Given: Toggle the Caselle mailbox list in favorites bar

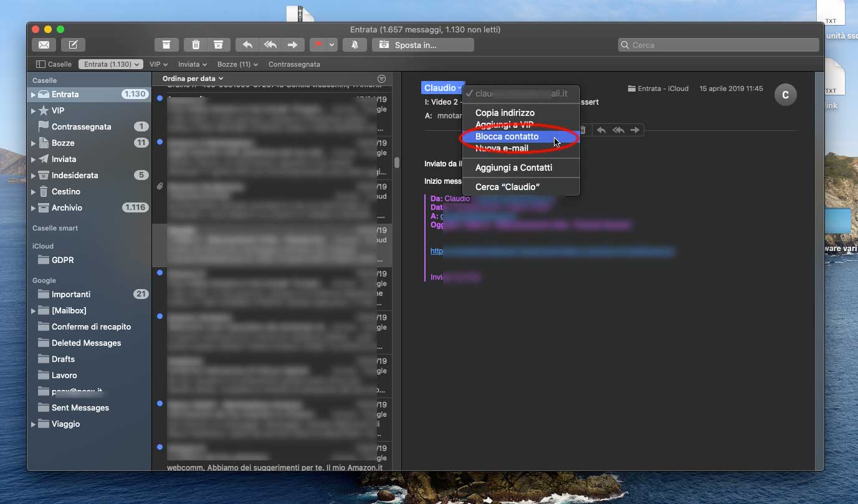Looking at the screenshot, I should point(54,64).
